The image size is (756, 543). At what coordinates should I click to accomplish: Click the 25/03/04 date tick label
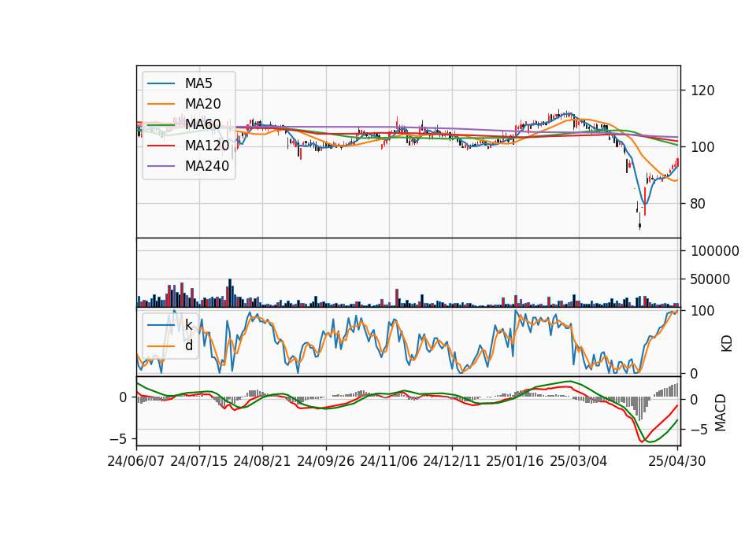pos(579,461)
